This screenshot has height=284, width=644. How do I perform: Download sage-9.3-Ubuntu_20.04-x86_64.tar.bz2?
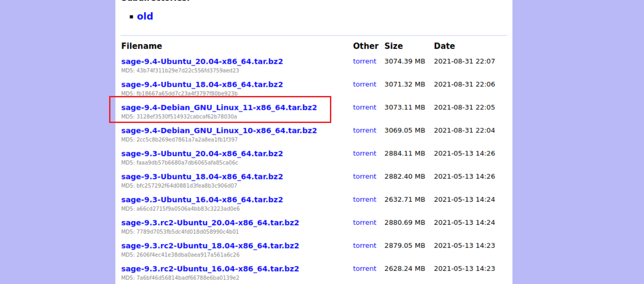(x=202, y=154)
